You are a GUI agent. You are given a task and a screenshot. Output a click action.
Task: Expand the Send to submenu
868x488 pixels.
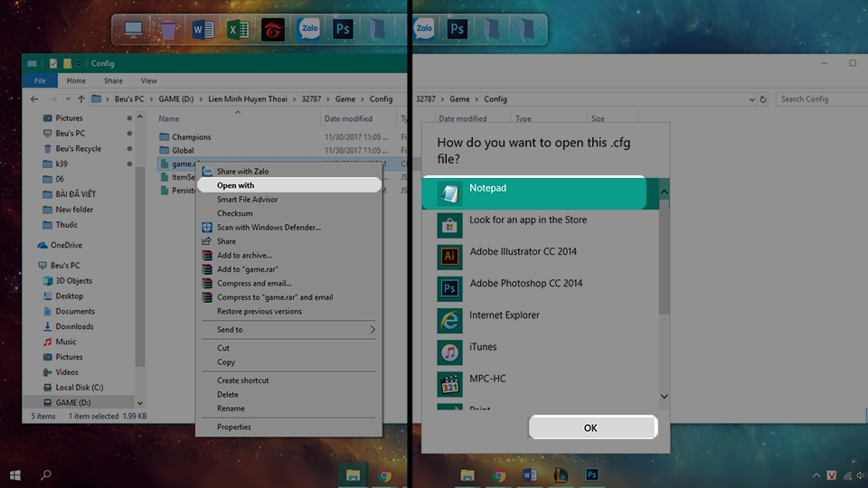[288, 330]
